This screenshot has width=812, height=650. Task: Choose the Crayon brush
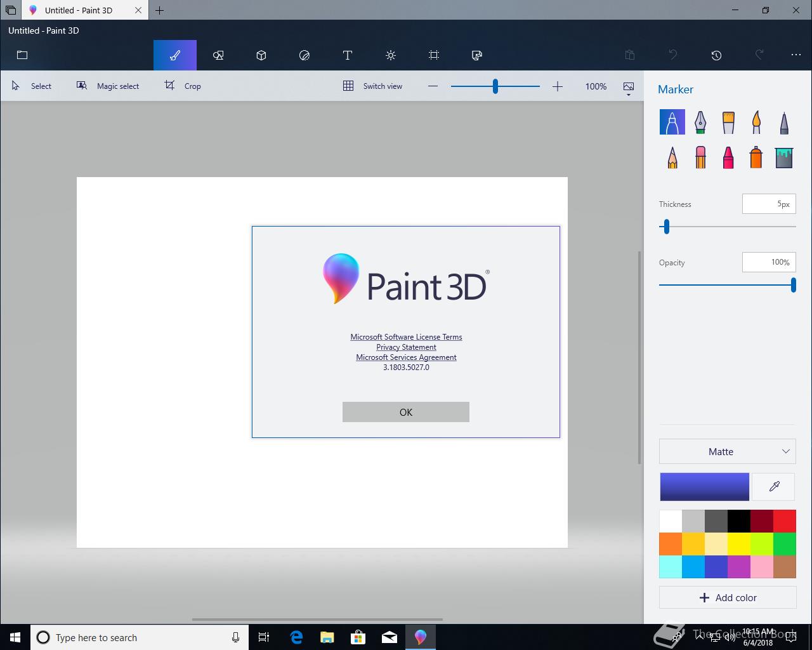[x=728, y=157]
